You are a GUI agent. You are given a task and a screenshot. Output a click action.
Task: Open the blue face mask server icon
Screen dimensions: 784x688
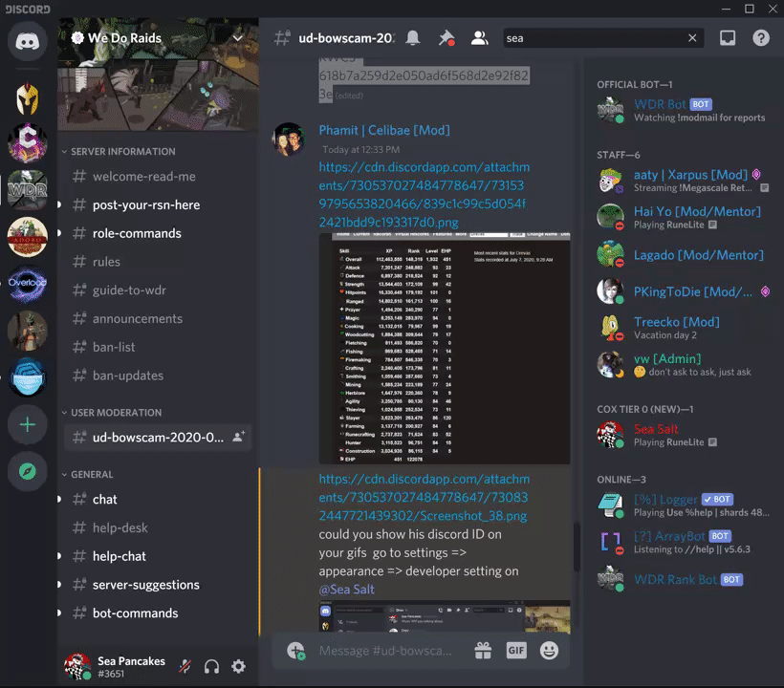click(x=28, y=377)
